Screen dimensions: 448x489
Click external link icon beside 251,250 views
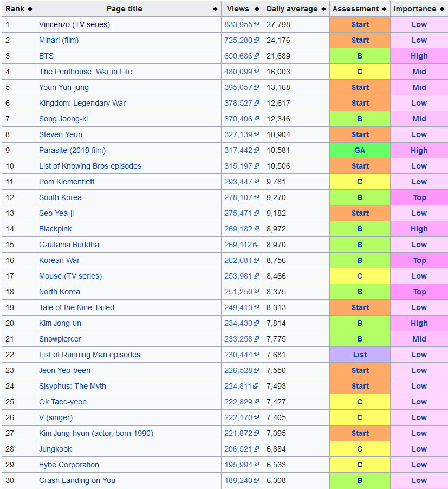pos(256,292)
